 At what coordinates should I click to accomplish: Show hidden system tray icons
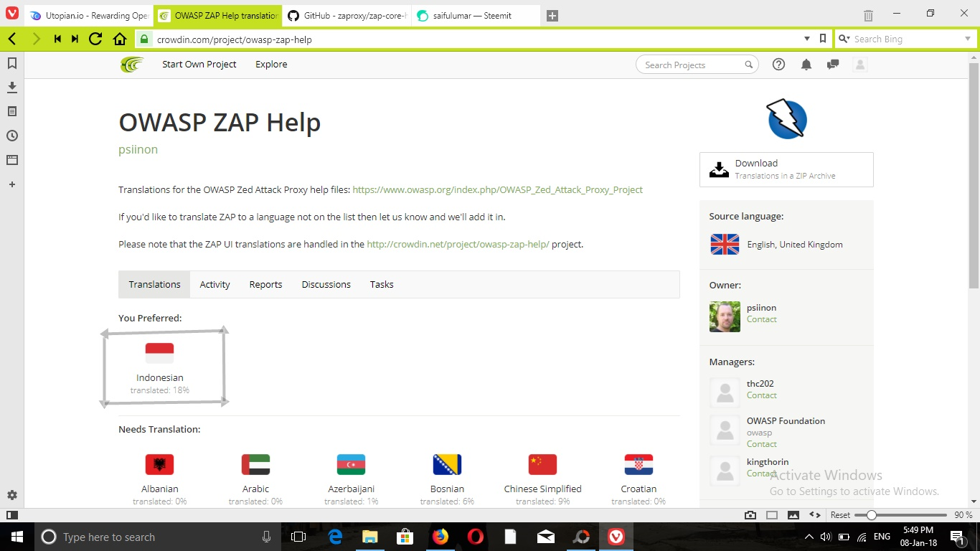click(810, 537)
